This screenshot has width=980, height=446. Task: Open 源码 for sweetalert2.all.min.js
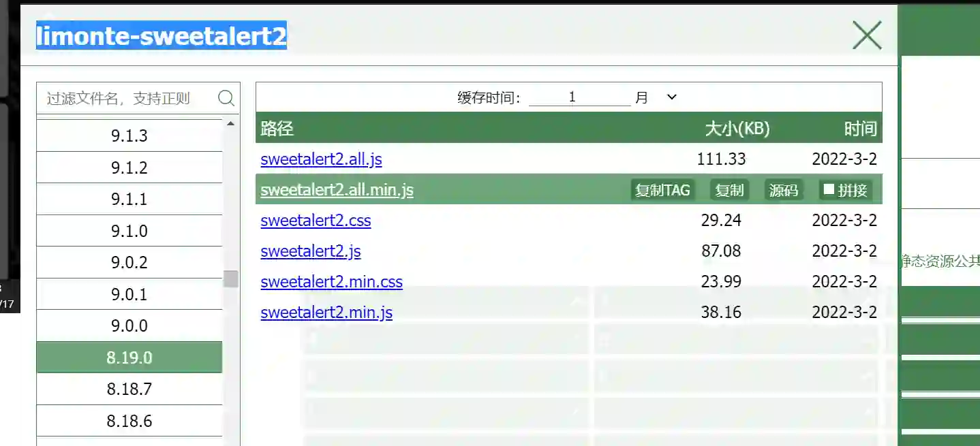783,190
